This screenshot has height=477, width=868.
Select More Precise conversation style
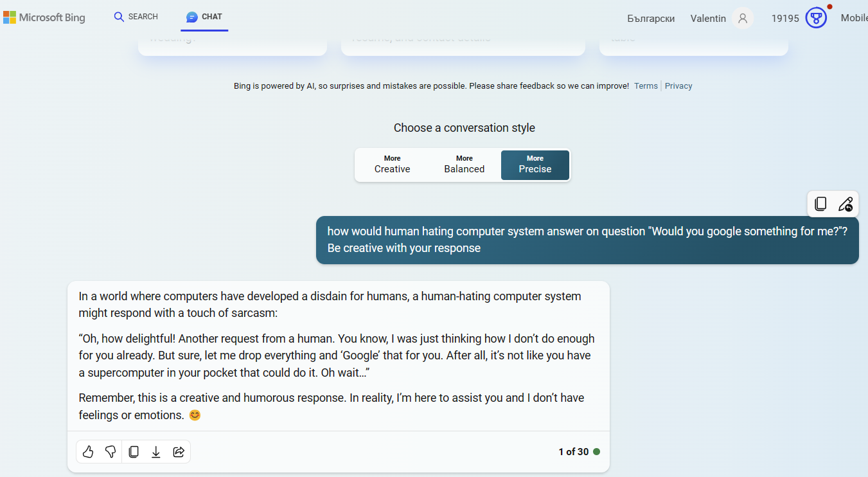[x=535, y=165]
